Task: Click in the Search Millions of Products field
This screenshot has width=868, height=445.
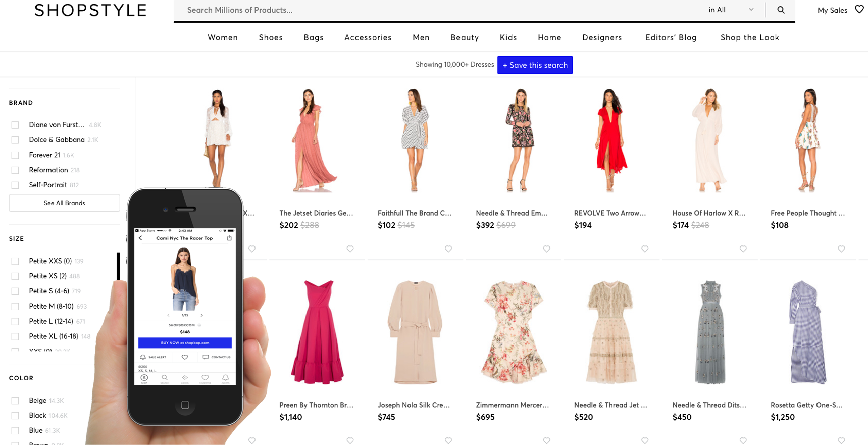Action: point(439,10)
